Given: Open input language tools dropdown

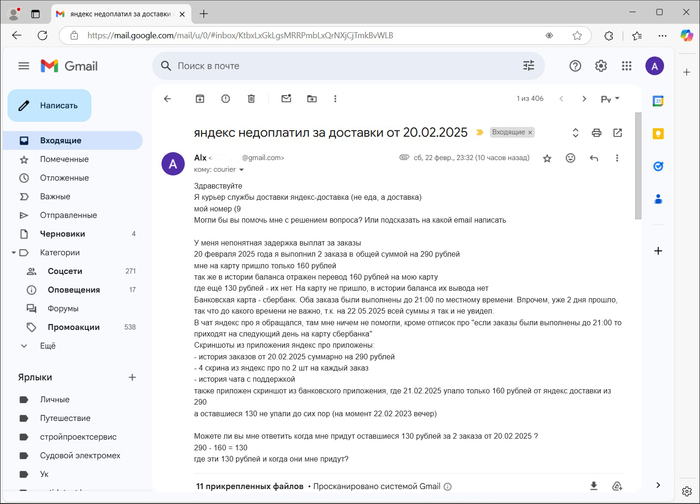Looking at the screenshot, I should (610, 99).
